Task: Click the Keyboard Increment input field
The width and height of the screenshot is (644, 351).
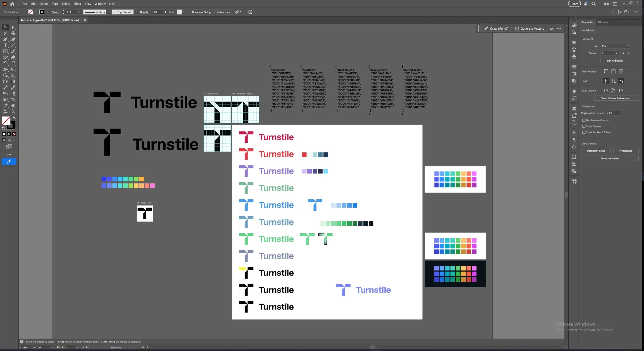Action: (613, 113)
